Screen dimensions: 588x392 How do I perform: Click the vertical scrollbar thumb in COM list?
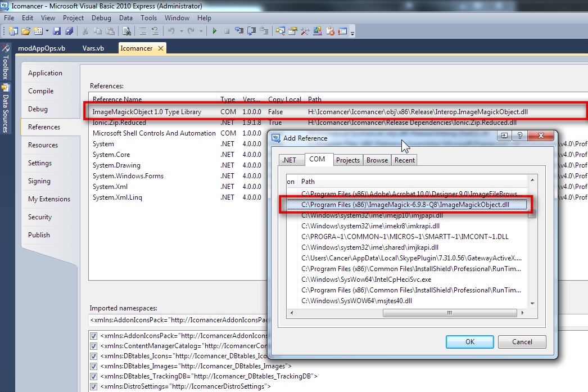[x=532, y=214]
